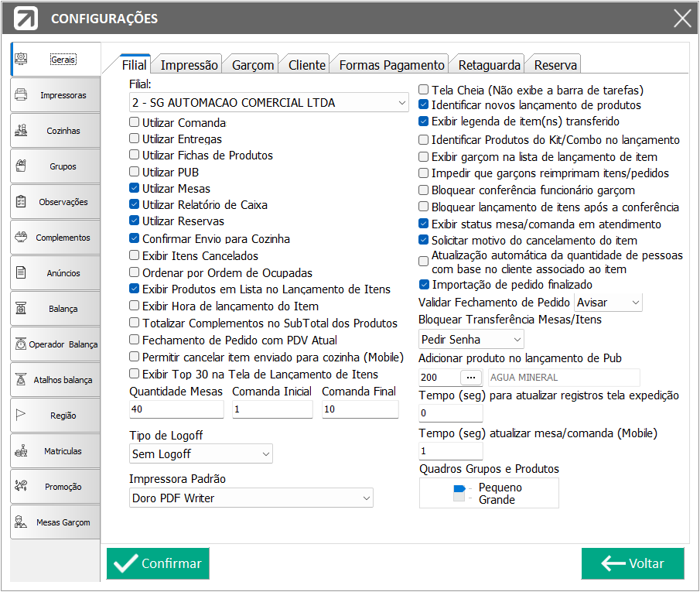Select the Balança scale icon
The image size is (700, 592).
(x=21, y=308)
